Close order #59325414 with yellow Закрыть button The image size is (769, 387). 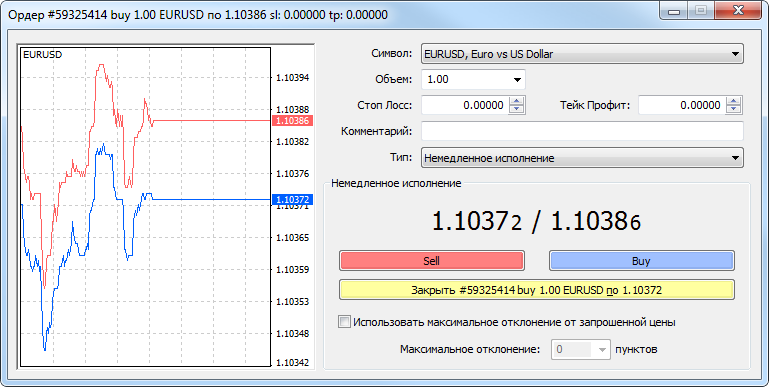point(537,290)
